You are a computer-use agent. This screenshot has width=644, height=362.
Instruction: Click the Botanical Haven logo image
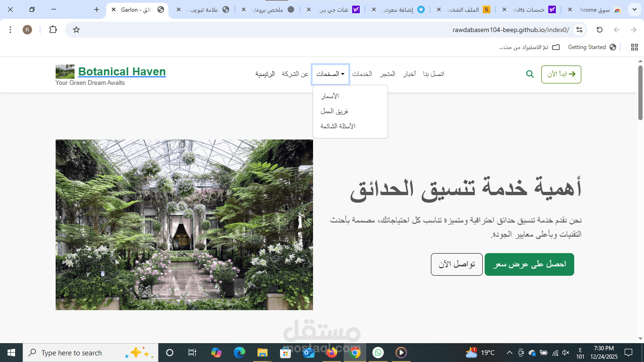(65, 72)
